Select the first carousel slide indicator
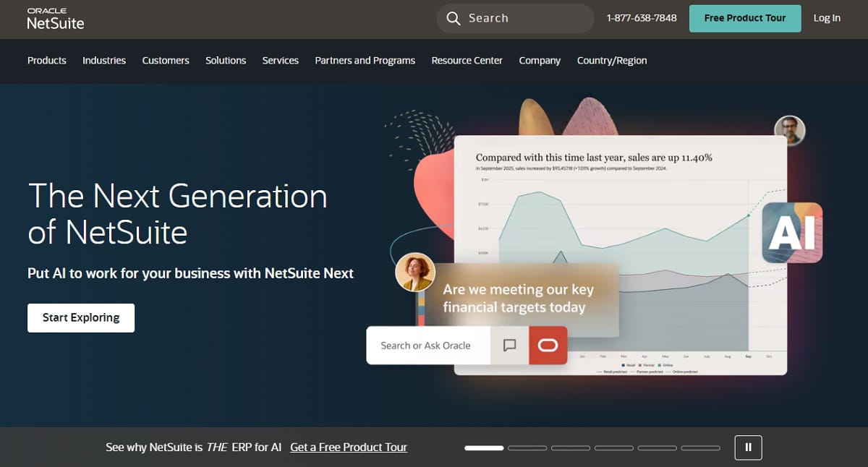Image resolution: width=868 pixels, height=467 pixels. click(484, 448)
